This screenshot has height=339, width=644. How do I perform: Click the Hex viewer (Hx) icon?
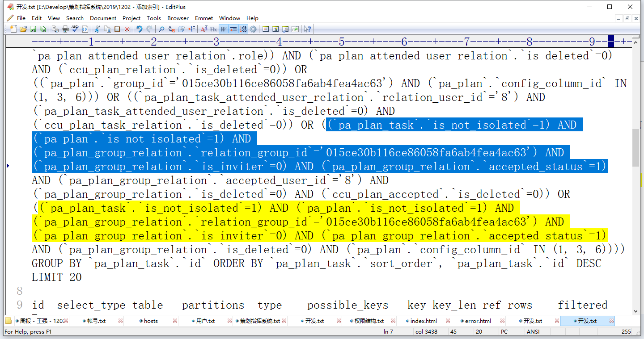[214, 29]
